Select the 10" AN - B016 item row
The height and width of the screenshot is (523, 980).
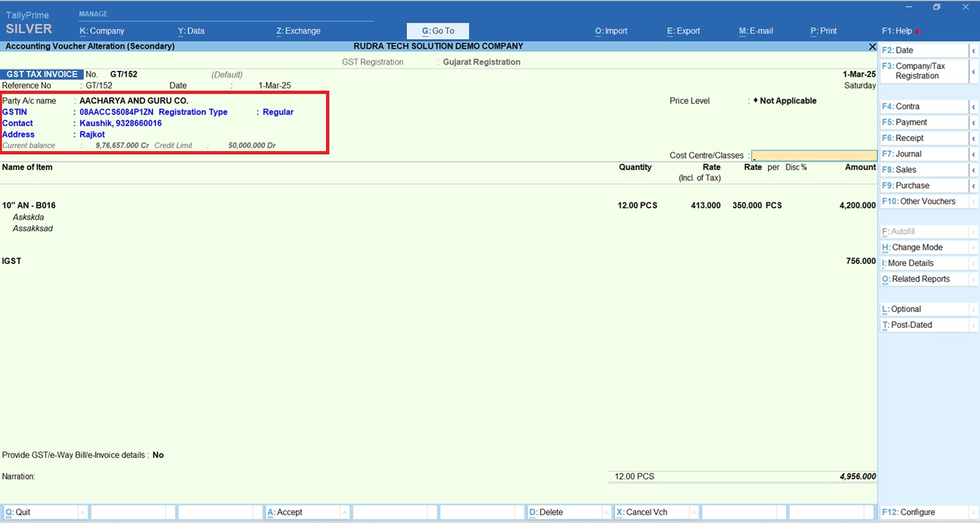point(29,206)
